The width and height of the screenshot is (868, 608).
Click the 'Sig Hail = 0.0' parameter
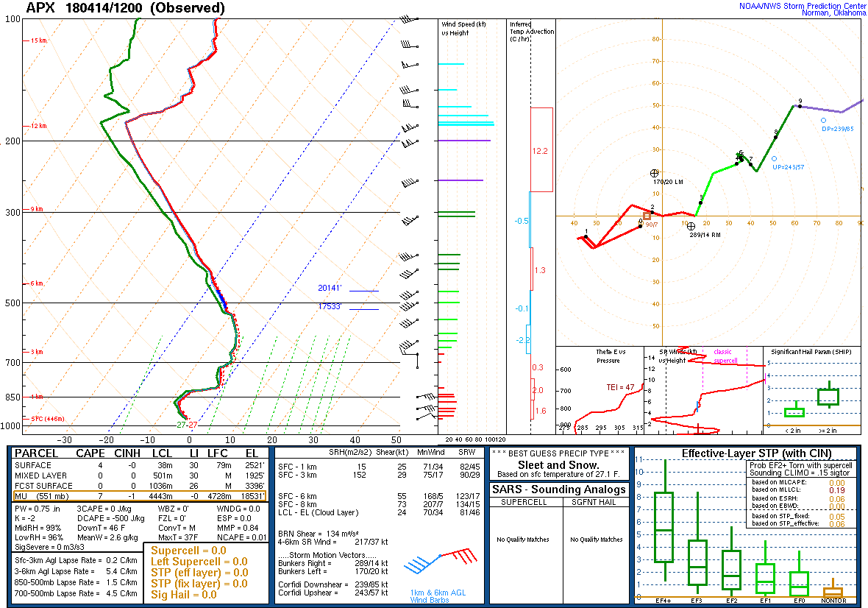coord(184,595)
